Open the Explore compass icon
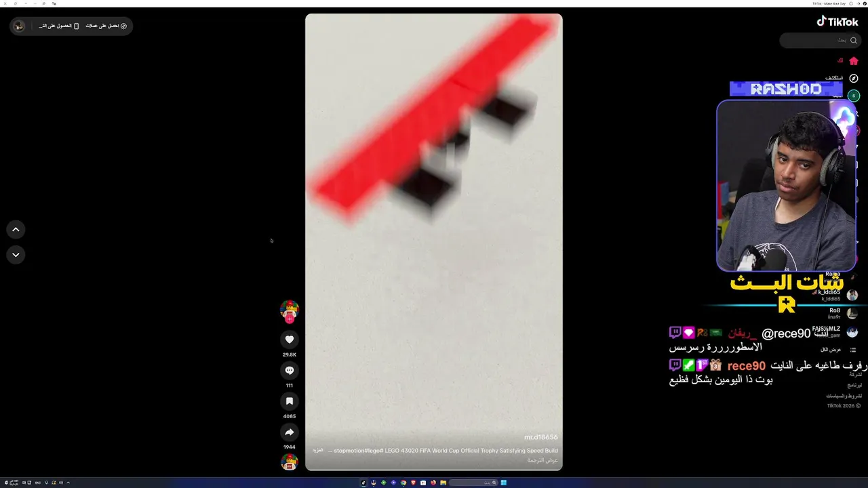This screenshot has width=868, height=488. 854,79
